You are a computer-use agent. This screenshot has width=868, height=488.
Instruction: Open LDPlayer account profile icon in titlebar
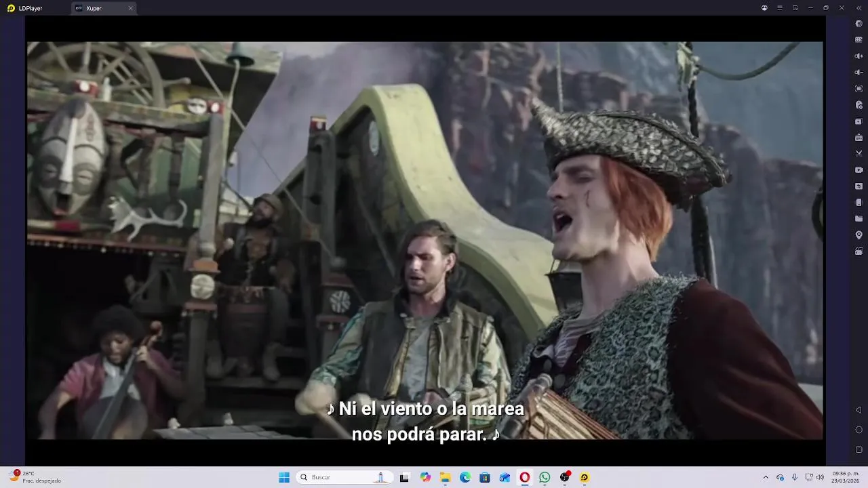(764, 8)
